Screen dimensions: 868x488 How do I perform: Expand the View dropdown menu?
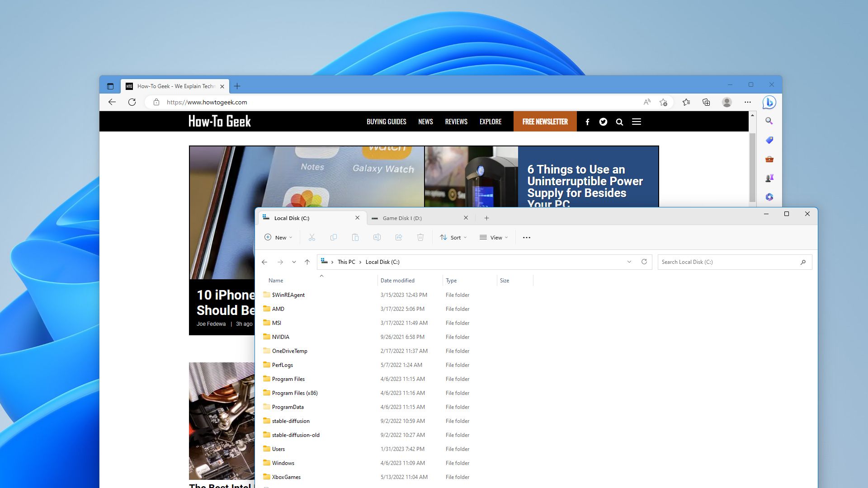(494, 238)
